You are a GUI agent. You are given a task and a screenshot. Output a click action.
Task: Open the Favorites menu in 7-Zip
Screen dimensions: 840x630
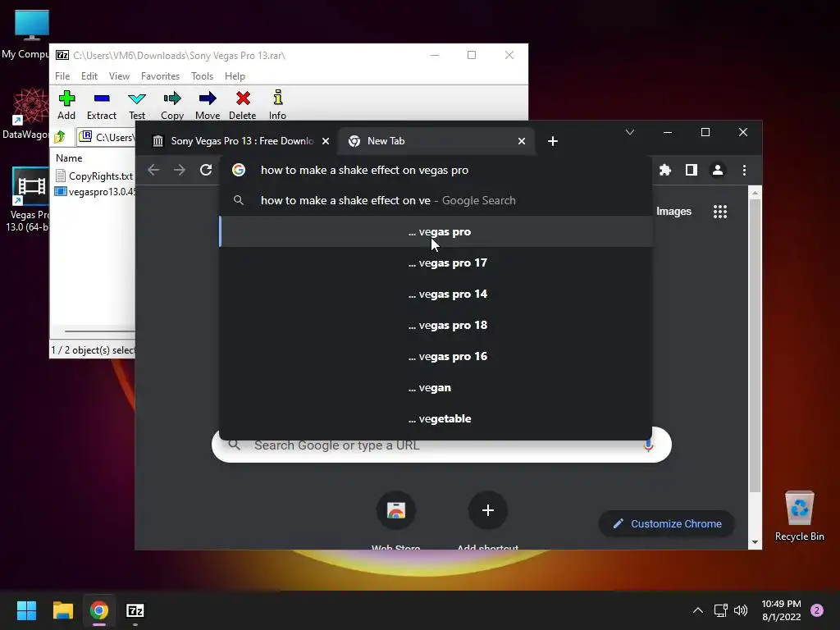point(160,76)
